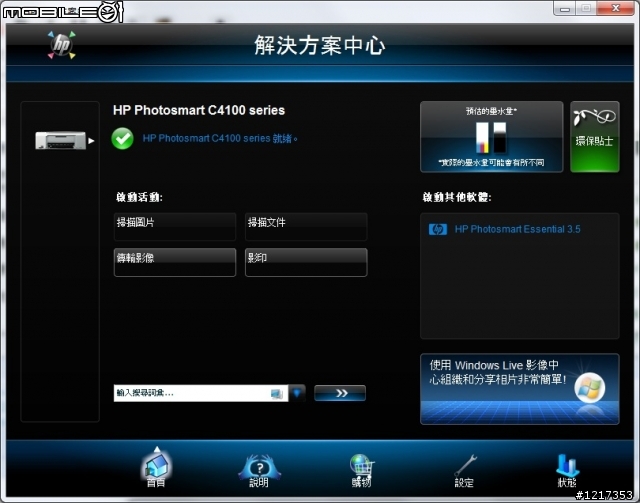Open the 環保貼士 eco tips tile
Screen dimensions: 640x503
(595, 137)
